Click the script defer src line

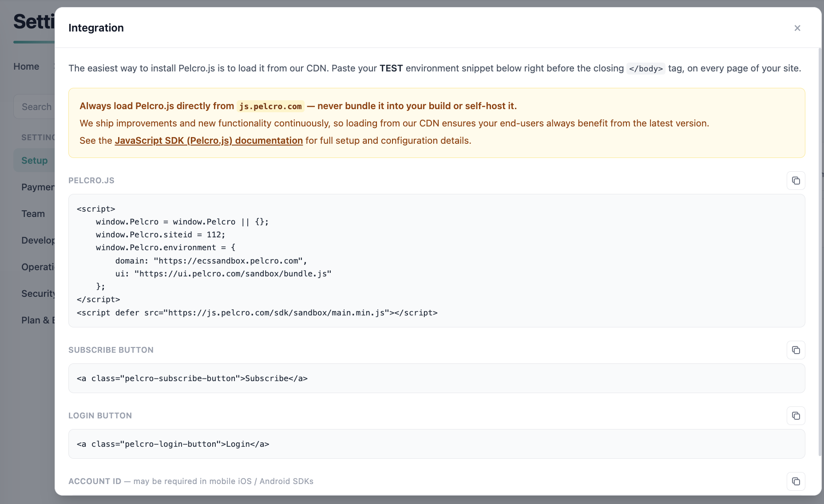point(257,313)
